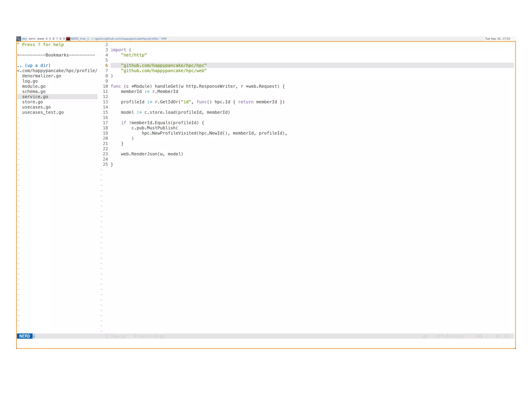Switch to the term workspace tag
This screenshot has width=532, height=399.
pyautogui.click(x=32, y=39)
